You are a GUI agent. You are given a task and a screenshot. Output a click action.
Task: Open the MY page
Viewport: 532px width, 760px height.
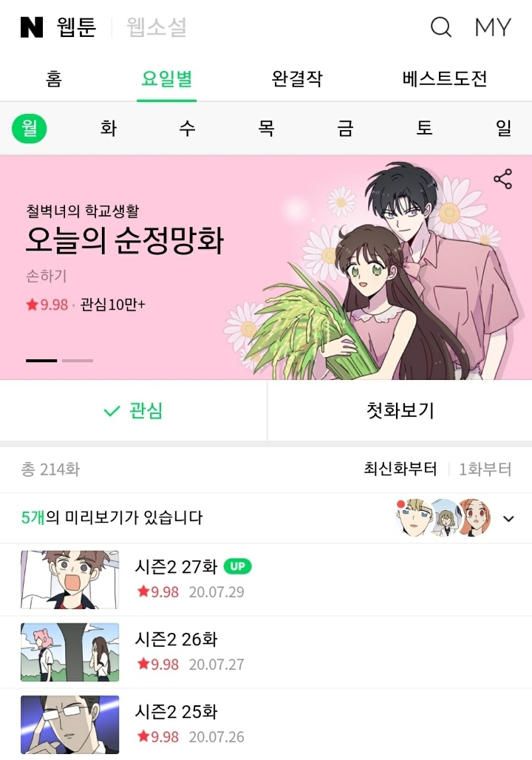pyautogui.click(x=493, y=27)
